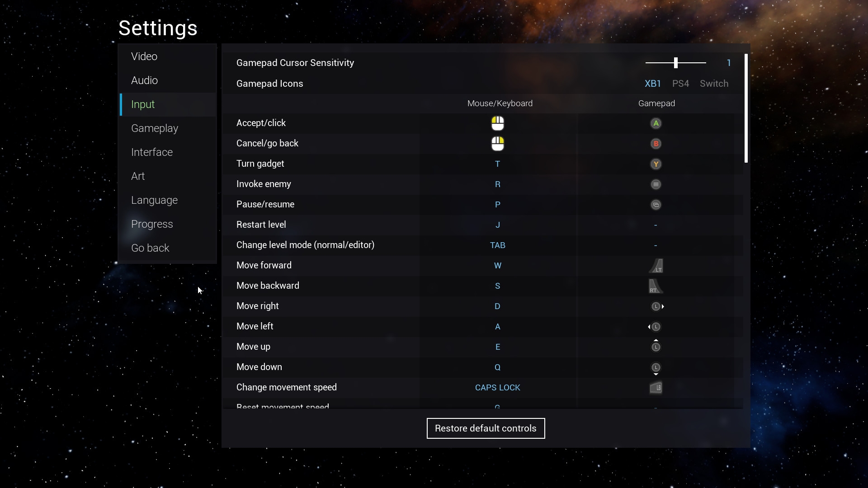Open the Language settings tab
Screen dimensions: 868x488
(154, 200)
